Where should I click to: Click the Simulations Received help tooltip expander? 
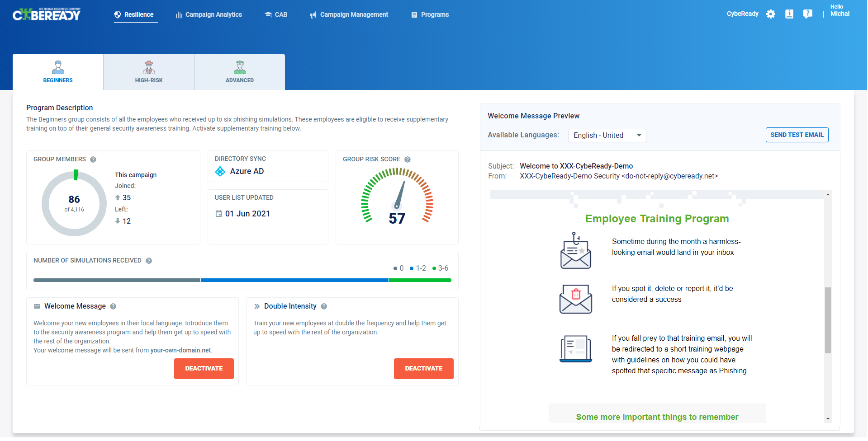click(x=149, y=260)
